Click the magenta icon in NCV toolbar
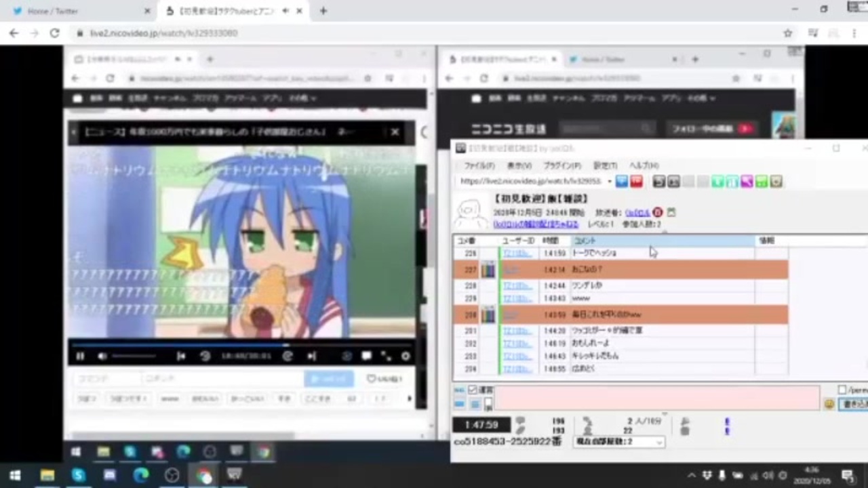 (x=747, y=182)
